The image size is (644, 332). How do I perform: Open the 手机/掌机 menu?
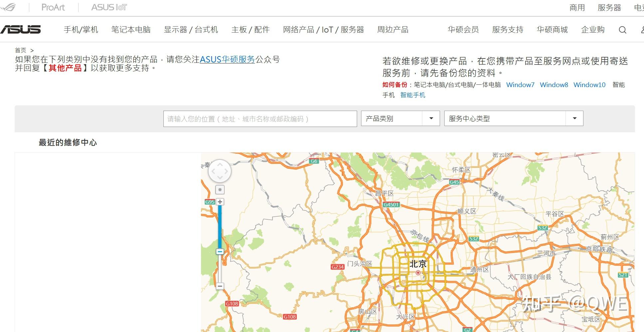coord(81,30)
